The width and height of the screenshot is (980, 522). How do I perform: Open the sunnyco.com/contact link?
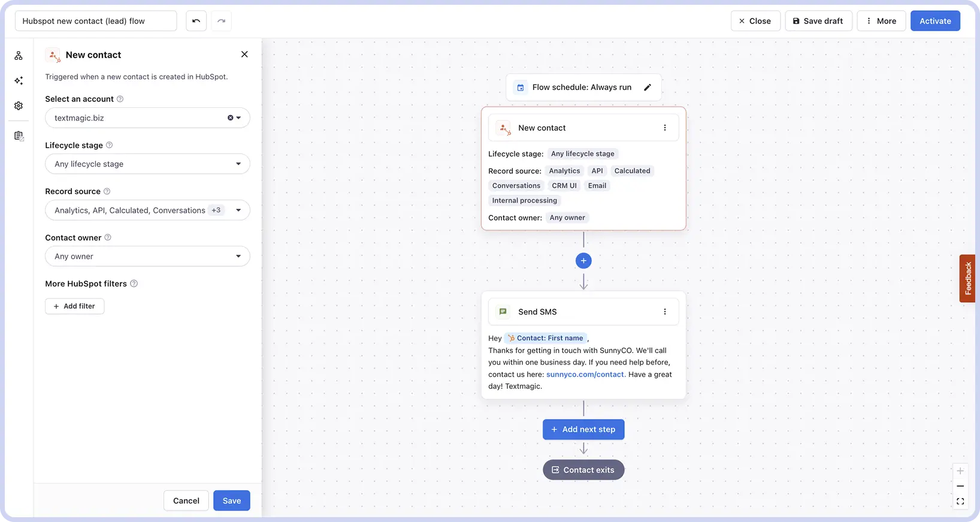(x=585, y=375)
